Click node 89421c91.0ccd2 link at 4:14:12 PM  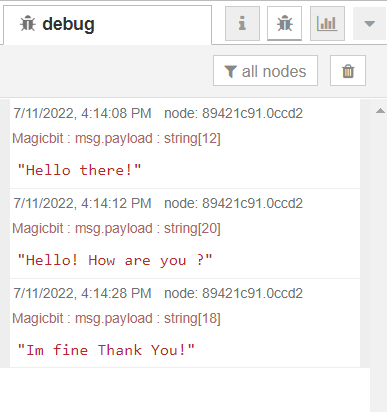[x=233, y=203]
